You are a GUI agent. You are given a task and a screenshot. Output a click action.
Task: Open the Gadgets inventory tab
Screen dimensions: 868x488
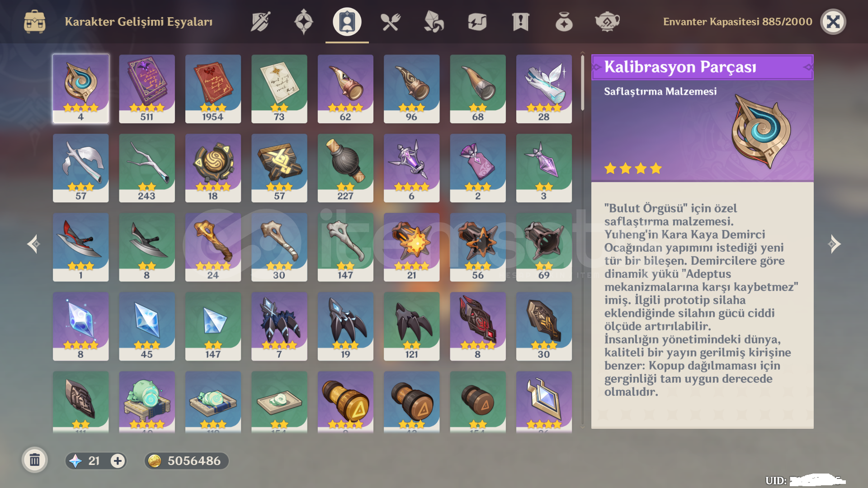pos(477,22)
